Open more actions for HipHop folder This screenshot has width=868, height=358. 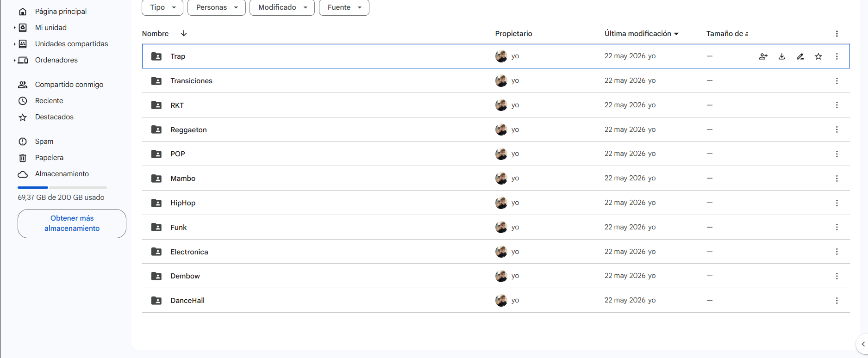point(837,203)
